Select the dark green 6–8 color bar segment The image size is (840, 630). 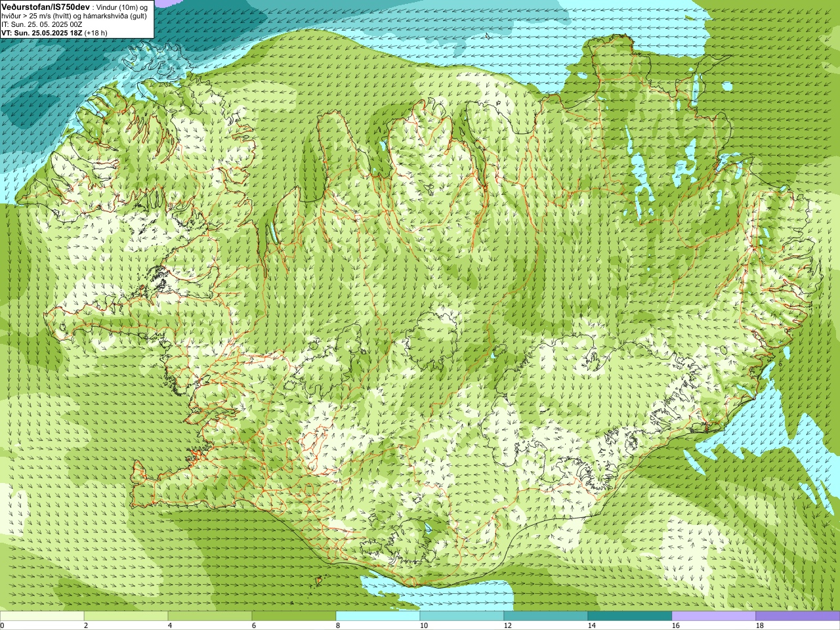tap(294, 616)
